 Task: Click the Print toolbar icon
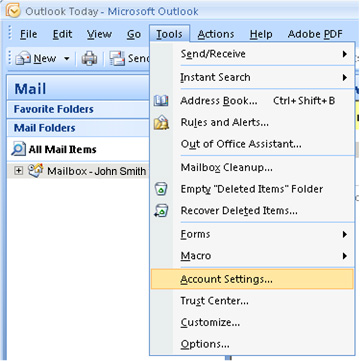point(89,59)
